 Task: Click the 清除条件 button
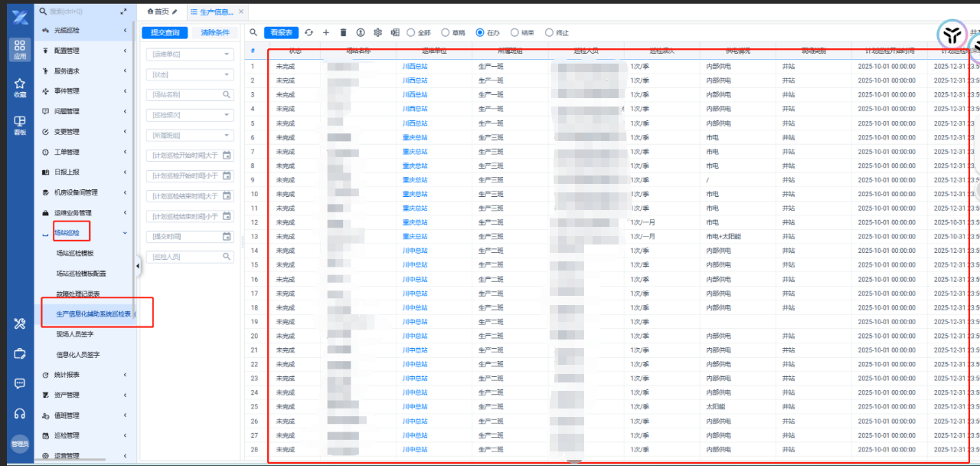[x=214, y=33]
